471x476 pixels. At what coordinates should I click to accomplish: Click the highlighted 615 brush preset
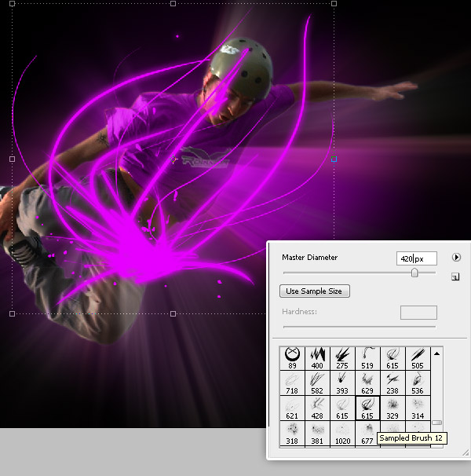coord(367,408)
